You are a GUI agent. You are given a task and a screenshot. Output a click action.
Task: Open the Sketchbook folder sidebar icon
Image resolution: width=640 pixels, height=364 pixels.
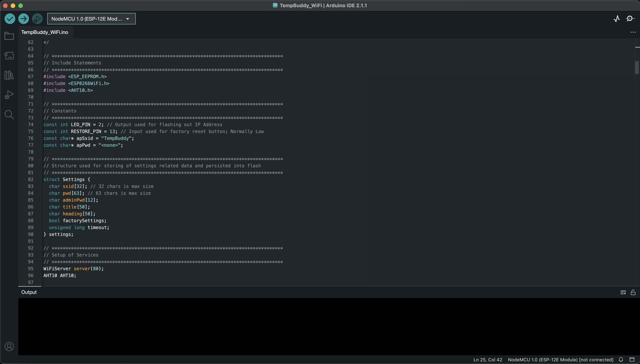coord(9,36)
